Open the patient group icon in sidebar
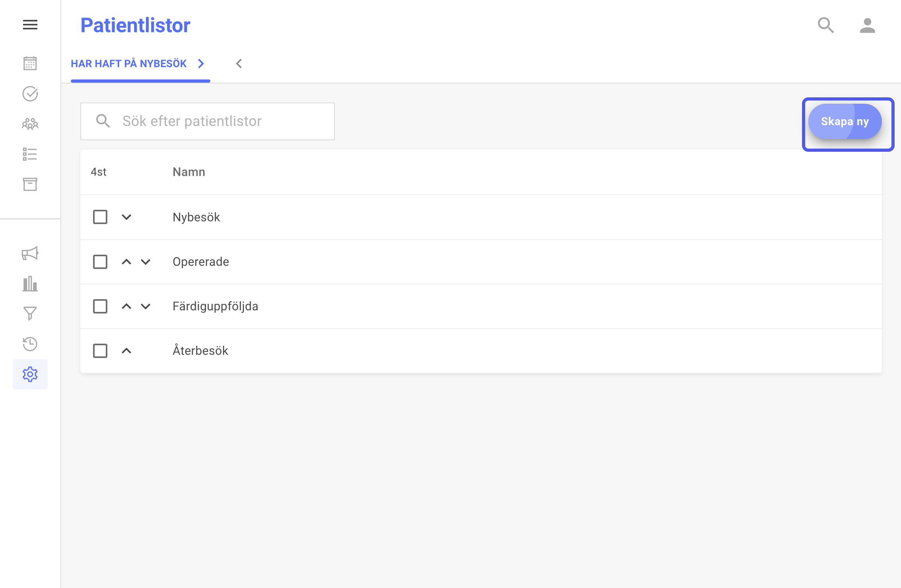Screen dimensions: 901x588 [x=30, y=124]
